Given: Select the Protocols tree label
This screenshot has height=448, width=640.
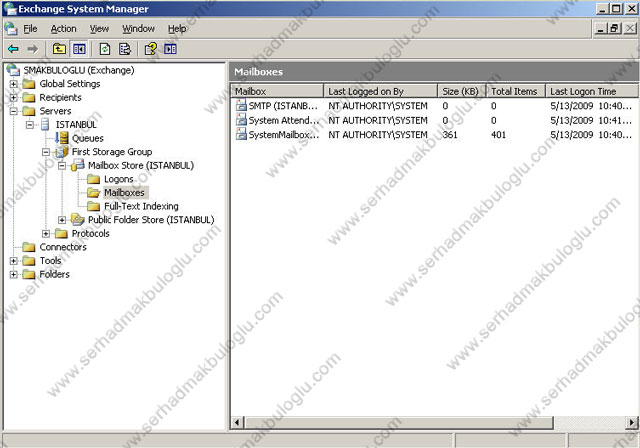Looking at the screenshot, I should [x=91, y=233].
